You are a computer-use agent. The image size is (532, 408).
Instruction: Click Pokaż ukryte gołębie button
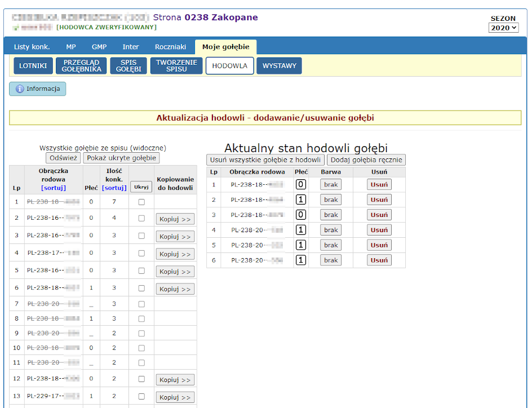point(121,158)
